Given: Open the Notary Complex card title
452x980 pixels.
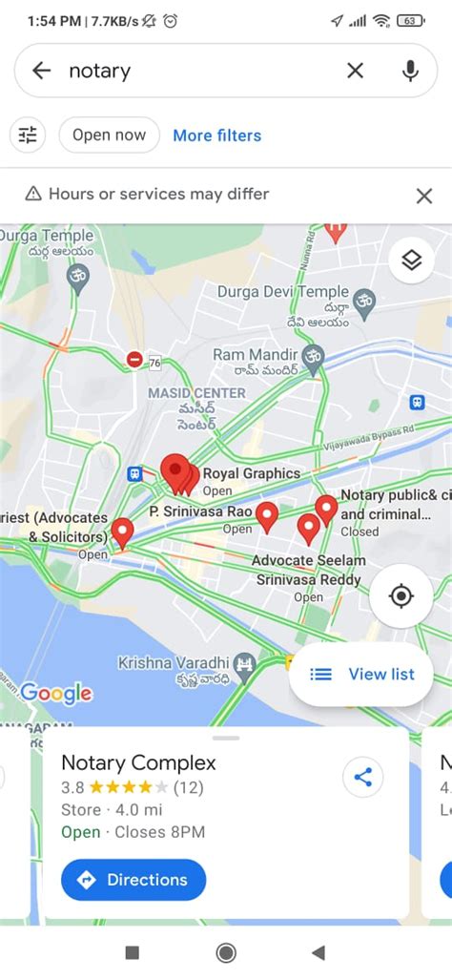Looking at the screenshot, I should [138, 763].
